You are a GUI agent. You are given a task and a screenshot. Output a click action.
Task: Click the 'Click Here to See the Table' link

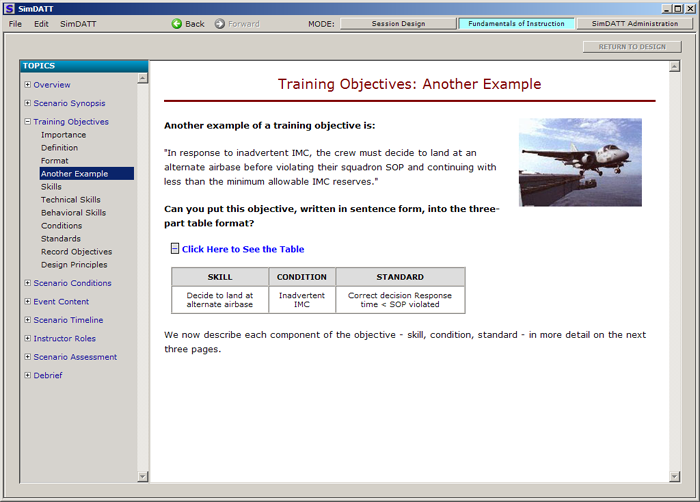tap(243, 249)
